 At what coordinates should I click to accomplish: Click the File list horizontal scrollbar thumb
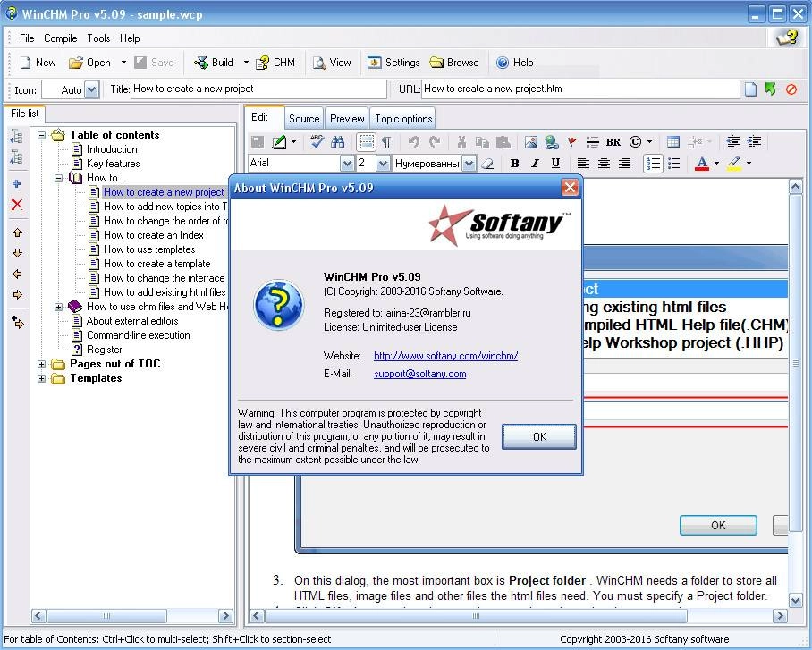point(106,616)
